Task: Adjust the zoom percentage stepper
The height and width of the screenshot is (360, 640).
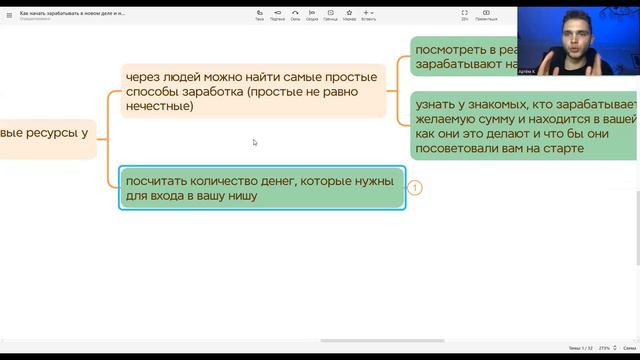Action: click(x=615, y=348)
